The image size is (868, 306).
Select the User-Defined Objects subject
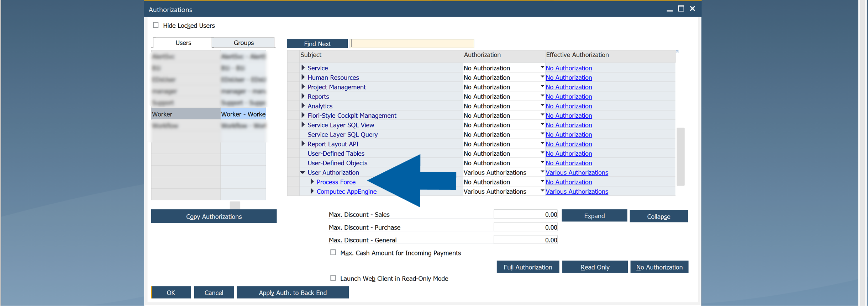coord(337,163)
